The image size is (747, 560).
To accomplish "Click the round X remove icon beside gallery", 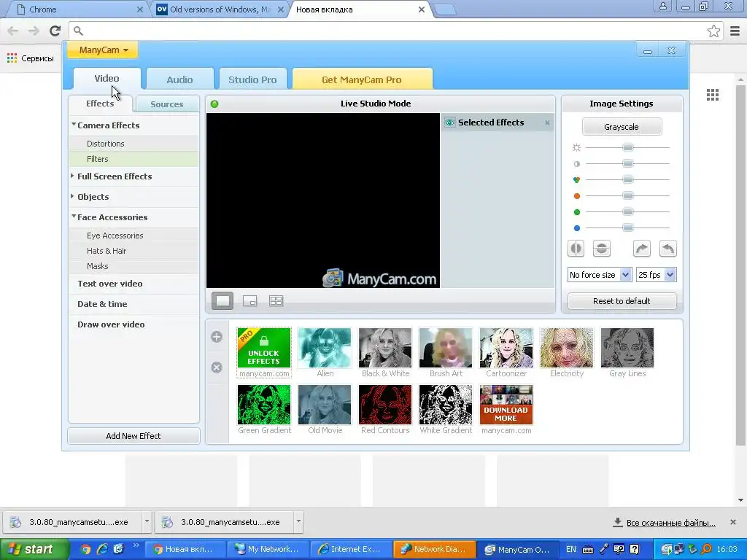I will [217, 367].
